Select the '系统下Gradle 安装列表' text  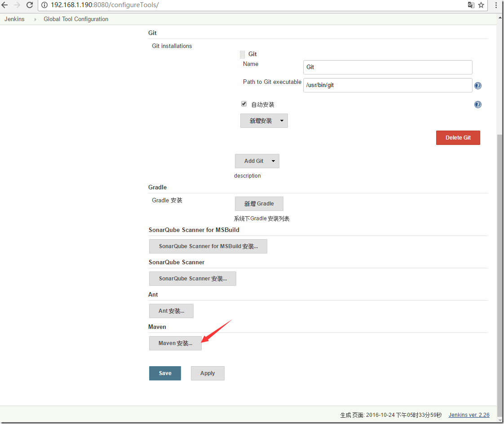pos(261,219)
